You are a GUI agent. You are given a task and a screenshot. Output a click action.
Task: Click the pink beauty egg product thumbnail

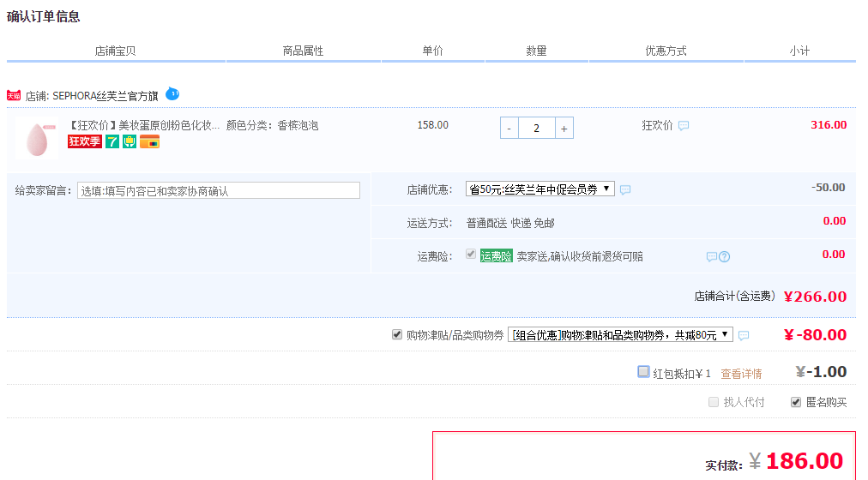pyautogui.click(x=37, y=139)
